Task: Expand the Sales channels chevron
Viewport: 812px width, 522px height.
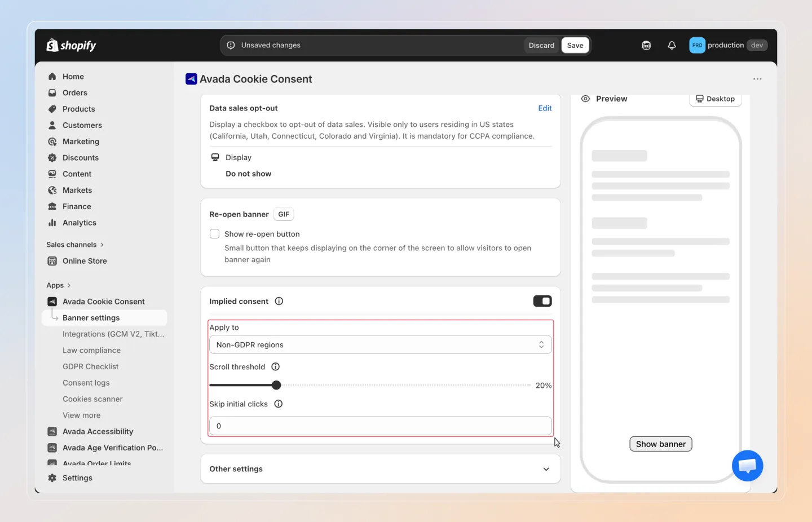Action: tap(102, 245)
